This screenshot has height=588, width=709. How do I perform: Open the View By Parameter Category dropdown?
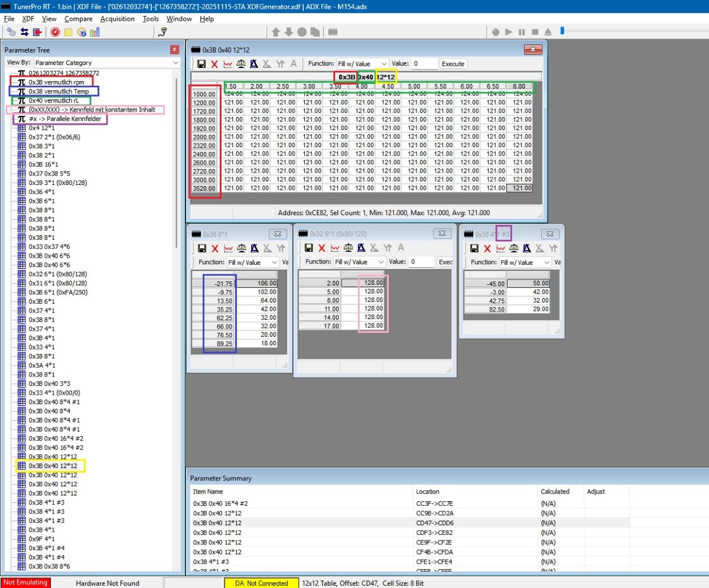106,63
